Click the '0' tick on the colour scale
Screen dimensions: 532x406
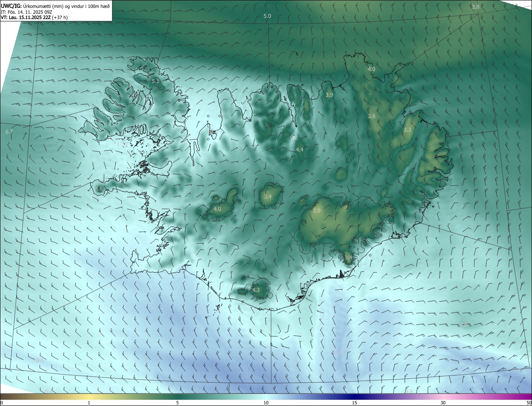click(x=2, y=403)
